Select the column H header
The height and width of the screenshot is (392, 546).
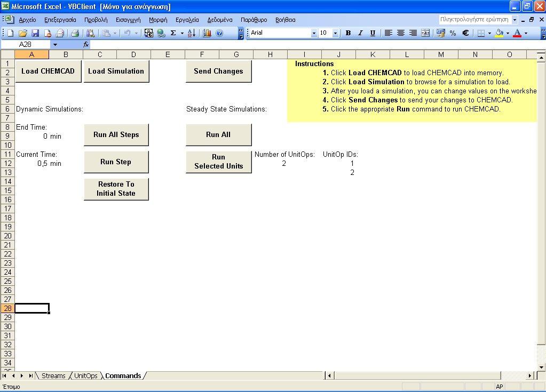[270, 54]
